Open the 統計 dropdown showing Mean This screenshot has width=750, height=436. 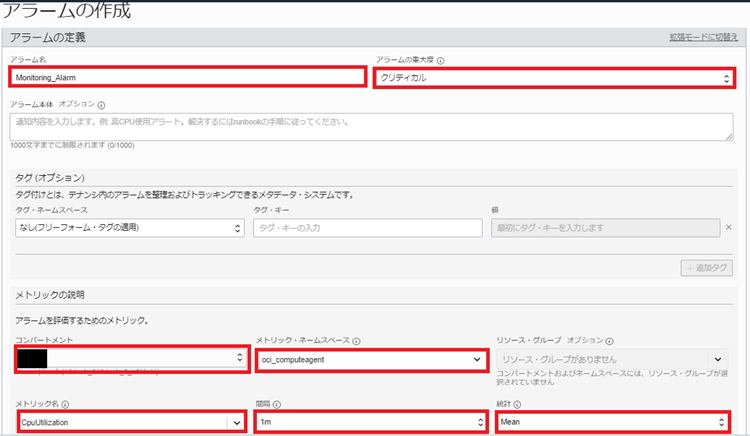(613, 422)
